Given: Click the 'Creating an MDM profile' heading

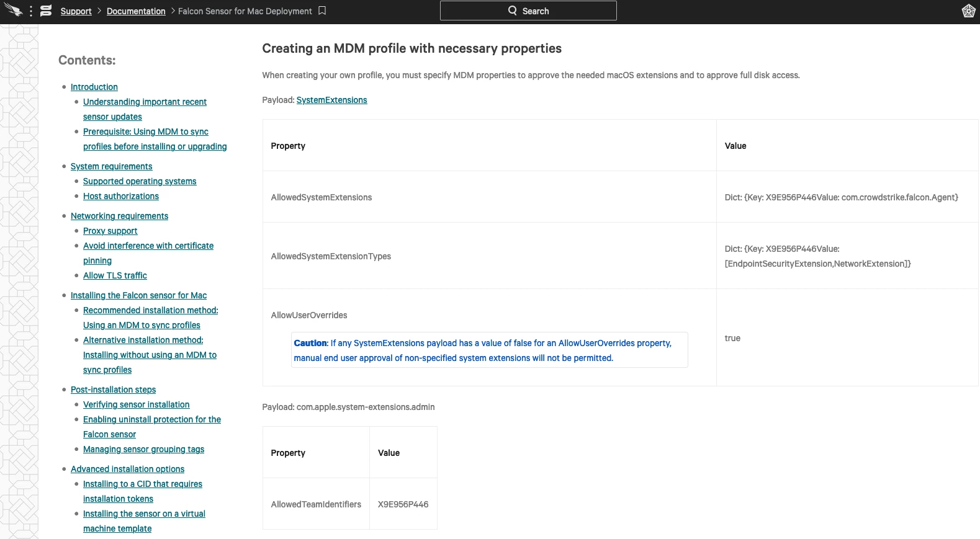Looking at the screenshot, I should pyautogui.click(x=411, y=48).
